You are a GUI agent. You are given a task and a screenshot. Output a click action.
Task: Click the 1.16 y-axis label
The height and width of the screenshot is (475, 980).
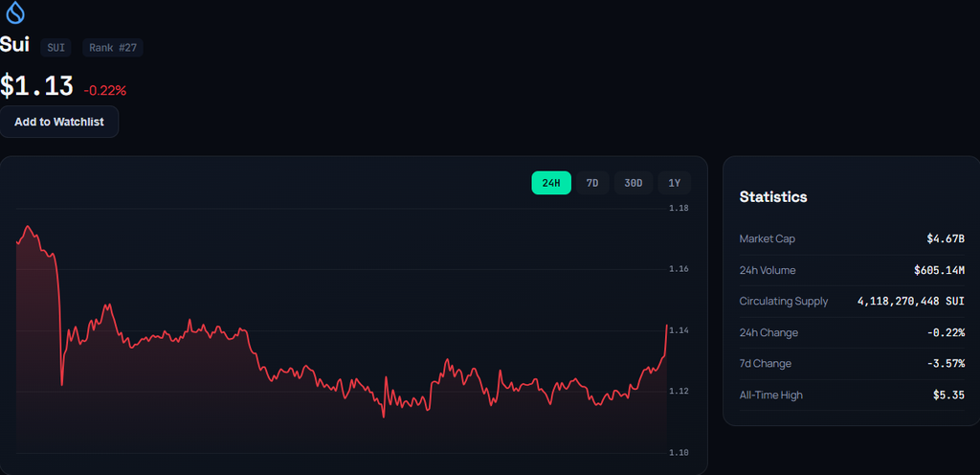coord(679,269)
